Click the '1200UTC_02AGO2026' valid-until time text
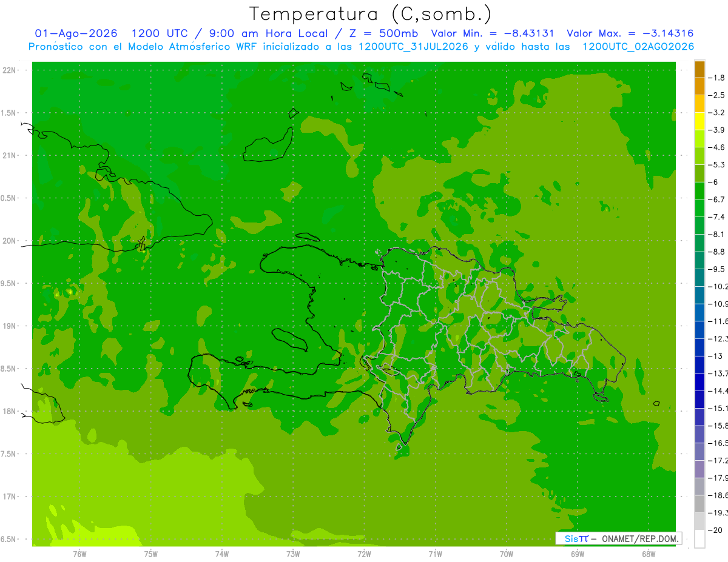The width and height of the screenshot is (728, 562). pyautogui.click(x=638, y=47)
